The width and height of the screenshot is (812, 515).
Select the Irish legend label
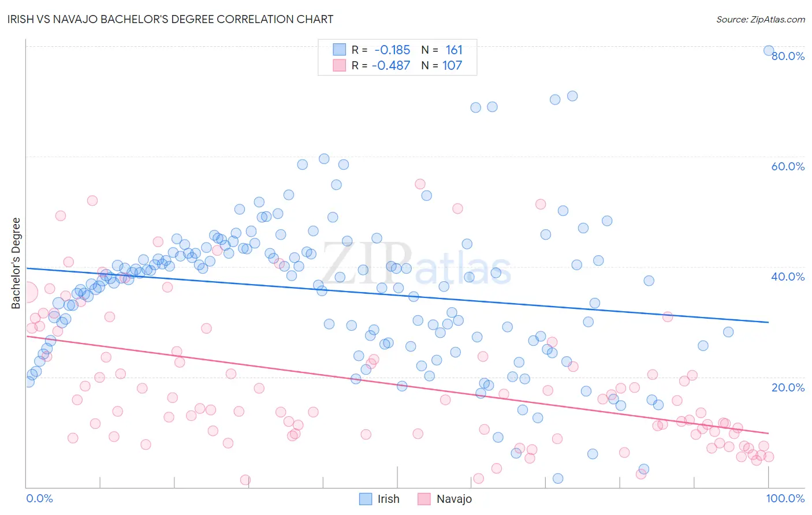pyautogui.click(x=388, y=499)
